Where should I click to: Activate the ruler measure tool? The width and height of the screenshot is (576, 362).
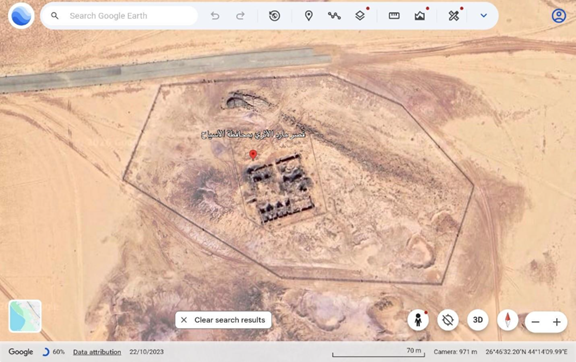click(x=394, y=16)
